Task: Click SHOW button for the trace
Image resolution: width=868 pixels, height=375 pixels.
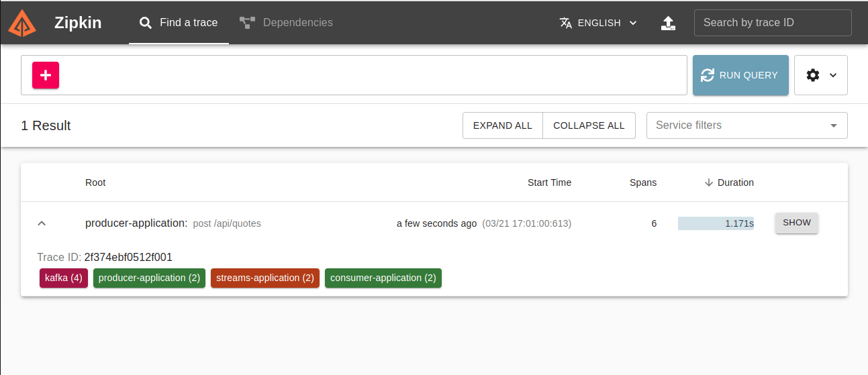Action: (x=797, y=223)
